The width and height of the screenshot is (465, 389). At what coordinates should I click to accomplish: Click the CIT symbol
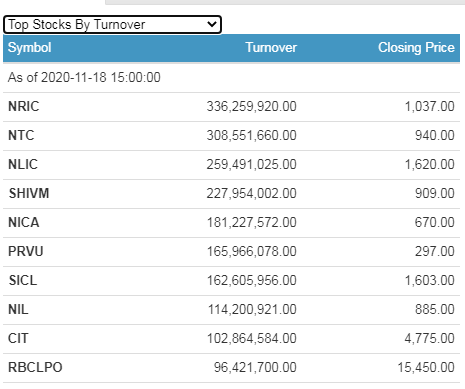point(18,339)
